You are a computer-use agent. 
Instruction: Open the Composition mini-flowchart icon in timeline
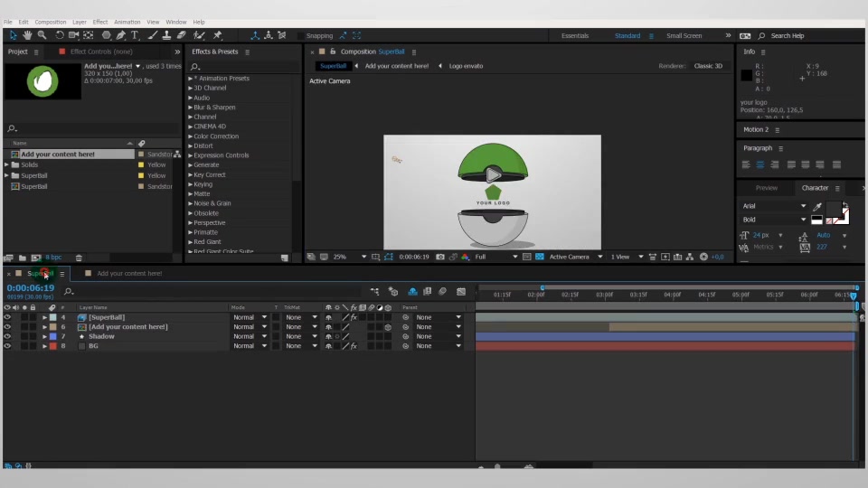click(x=374, y=292)
